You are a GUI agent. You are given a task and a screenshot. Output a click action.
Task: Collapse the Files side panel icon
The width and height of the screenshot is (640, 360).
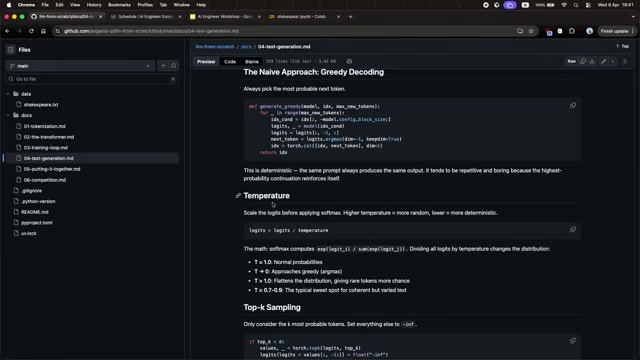11,50
